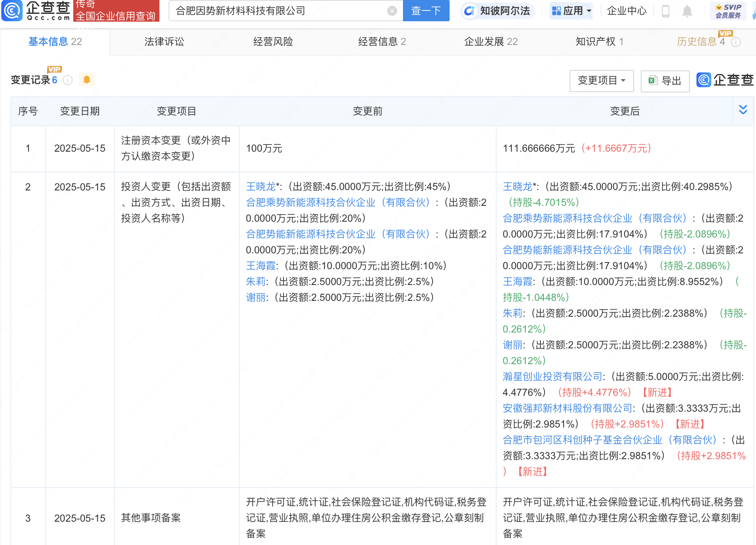This screenshot has height=545, width=756.
Task: Click the info icon next to 历史信息
Action: (x=736, y=42)
